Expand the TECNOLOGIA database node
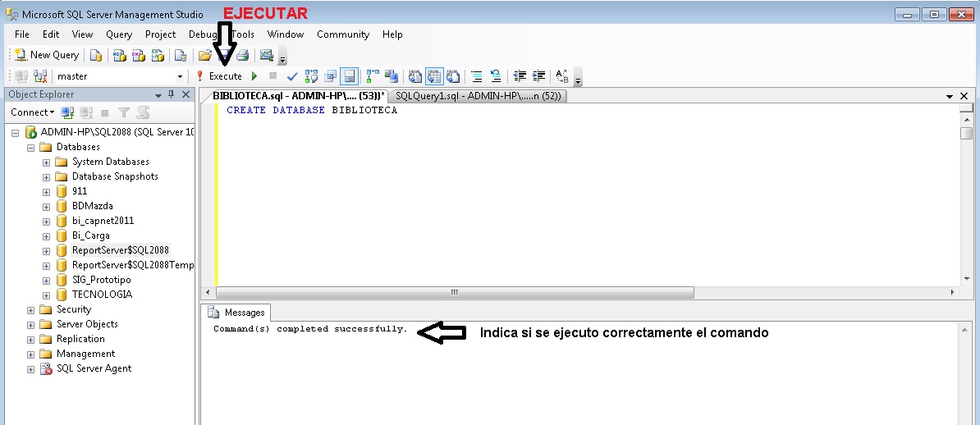This screenshot has height=425, width=980. pos(46,295)
